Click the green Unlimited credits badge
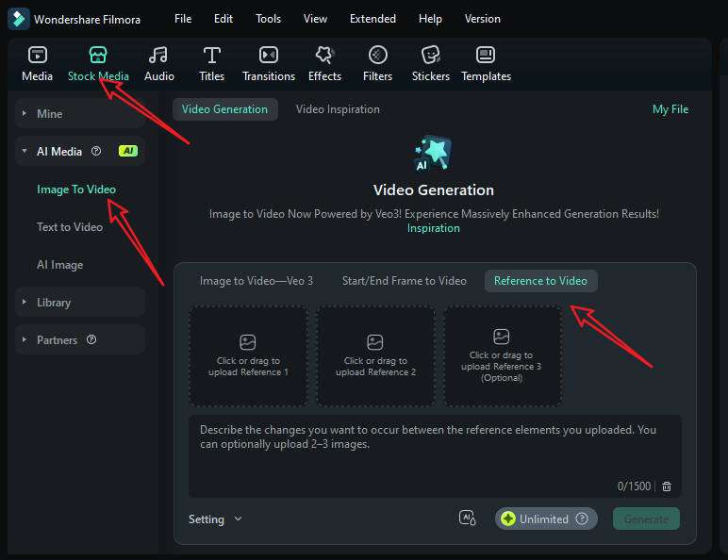 coord(508,519)
